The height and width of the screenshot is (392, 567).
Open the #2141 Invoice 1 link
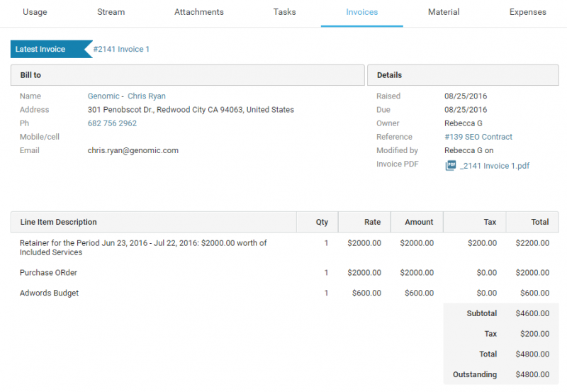(x=121, y=50)
